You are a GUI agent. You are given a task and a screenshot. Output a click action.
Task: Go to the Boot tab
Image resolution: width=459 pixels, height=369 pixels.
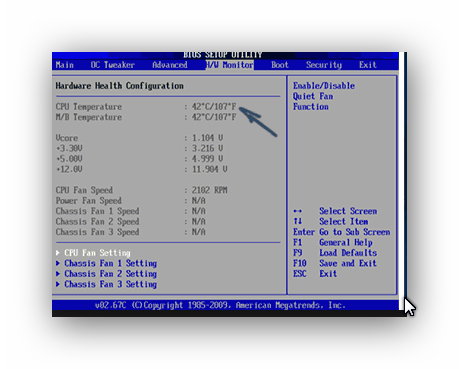[x=280, y=65]
